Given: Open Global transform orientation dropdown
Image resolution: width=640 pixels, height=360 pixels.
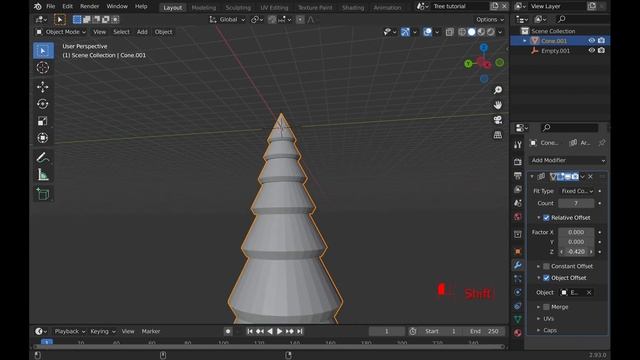Looking at the screenshot, I should 227,20.
